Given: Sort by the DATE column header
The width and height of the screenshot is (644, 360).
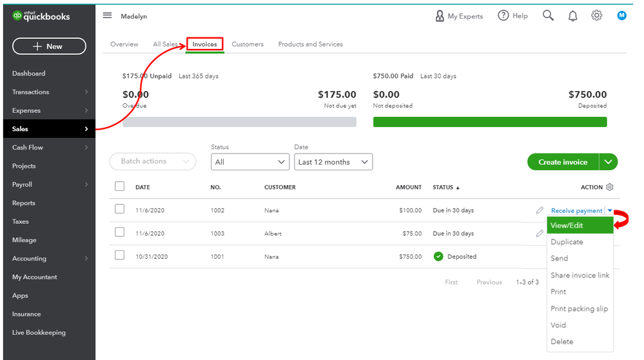Looking at the screenshot, I should [142, 187].
